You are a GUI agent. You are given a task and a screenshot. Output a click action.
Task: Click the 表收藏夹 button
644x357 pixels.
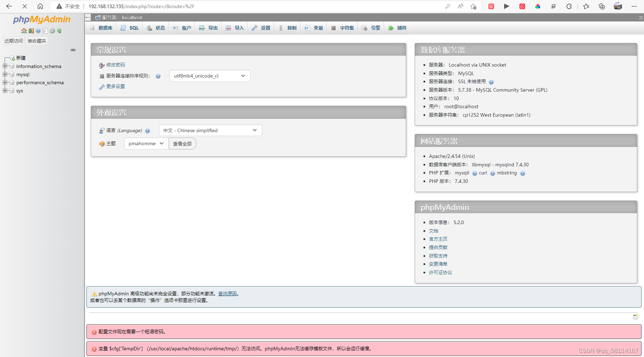pos(37,41)
